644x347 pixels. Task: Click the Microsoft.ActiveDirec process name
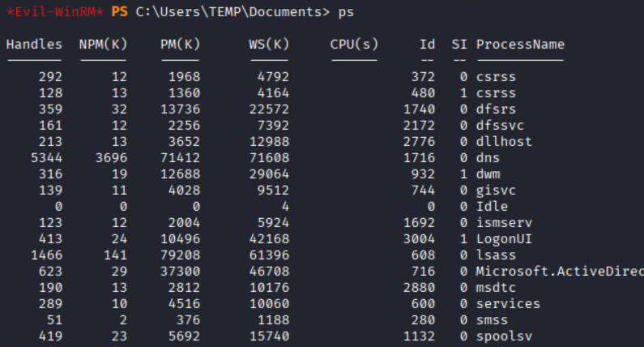560,272
